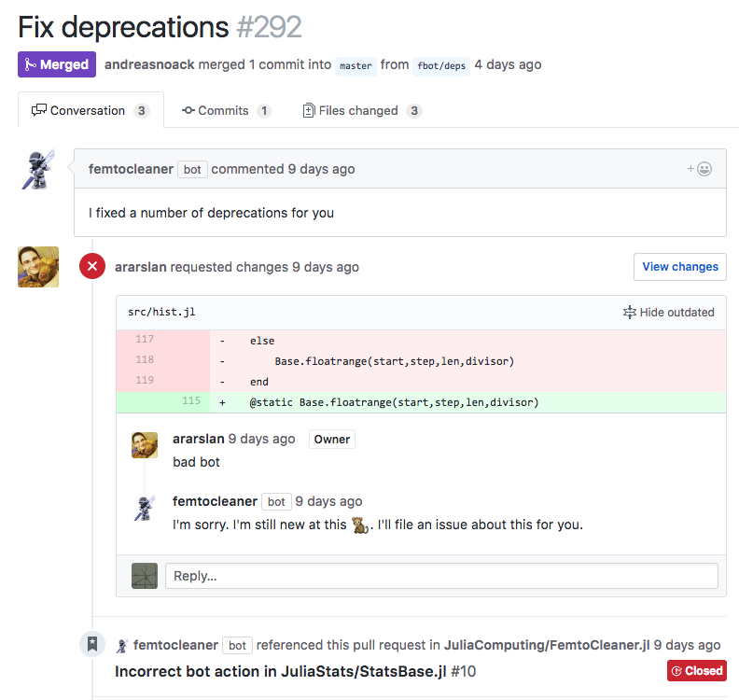Open src/hist.jl file path
Screen dimensions: 739x700
coord(161,312)
